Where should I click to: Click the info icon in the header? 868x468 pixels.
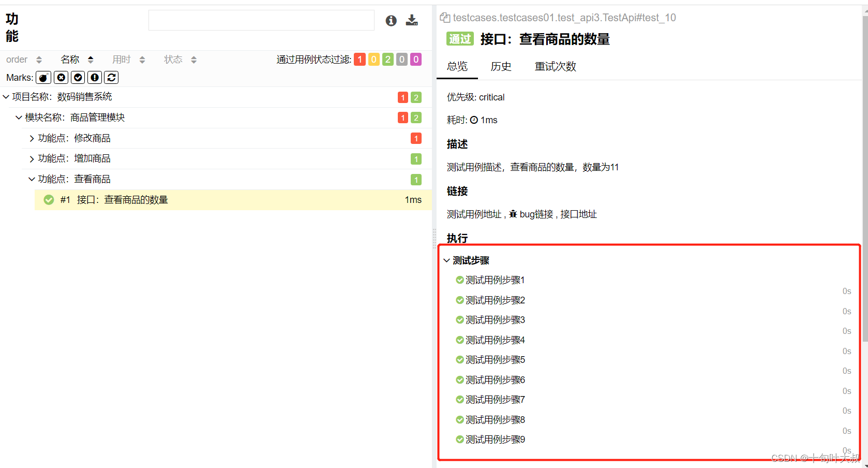[x=391, y=20]
